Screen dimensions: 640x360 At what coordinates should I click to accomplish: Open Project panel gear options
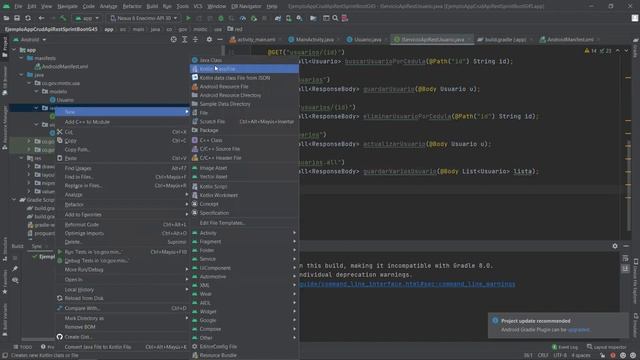(x=209, y=40)
